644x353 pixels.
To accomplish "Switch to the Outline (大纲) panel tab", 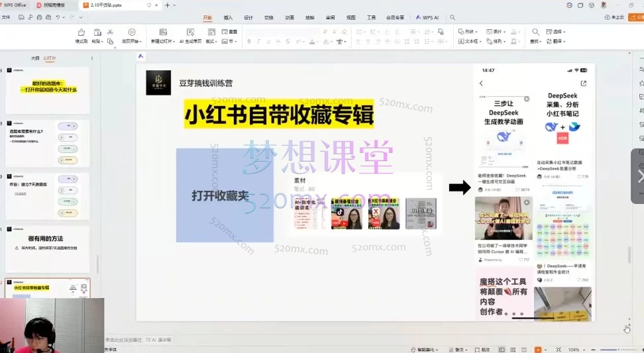I will pos(35,58).
